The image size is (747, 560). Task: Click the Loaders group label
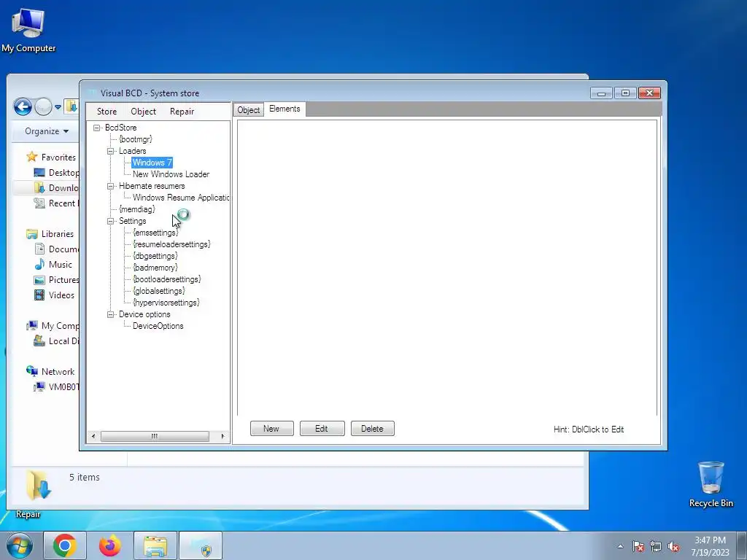pyautogui.click(x=133, y=151)
